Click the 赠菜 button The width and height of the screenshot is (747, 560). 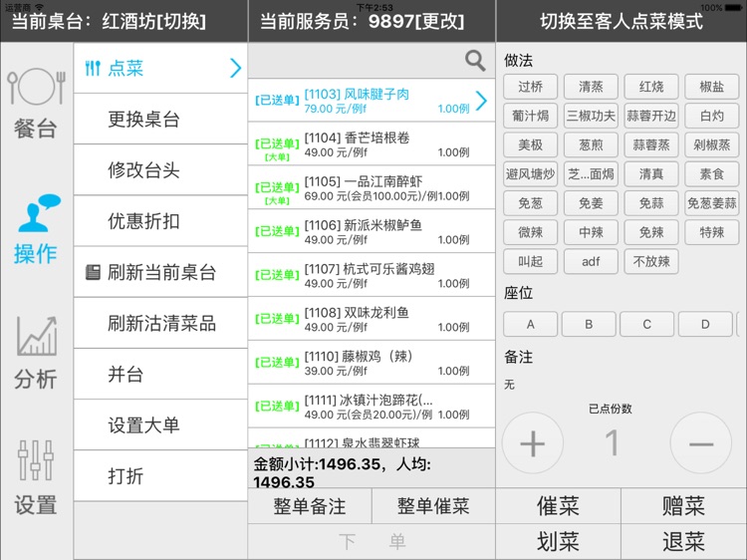pyautogui.click(x=683, y=506)
